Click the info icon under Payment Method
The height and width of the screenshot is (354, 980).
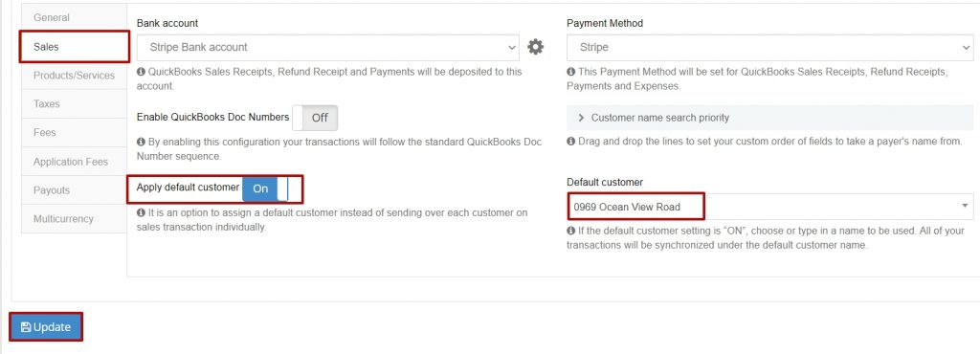click(570, 72)
